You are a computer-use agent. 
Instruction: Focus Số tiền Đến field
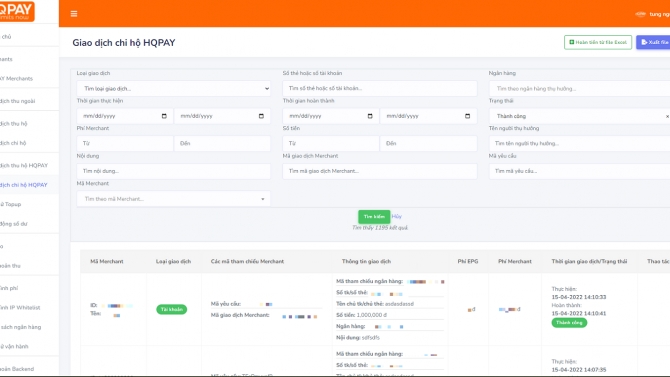click(428, 144)
